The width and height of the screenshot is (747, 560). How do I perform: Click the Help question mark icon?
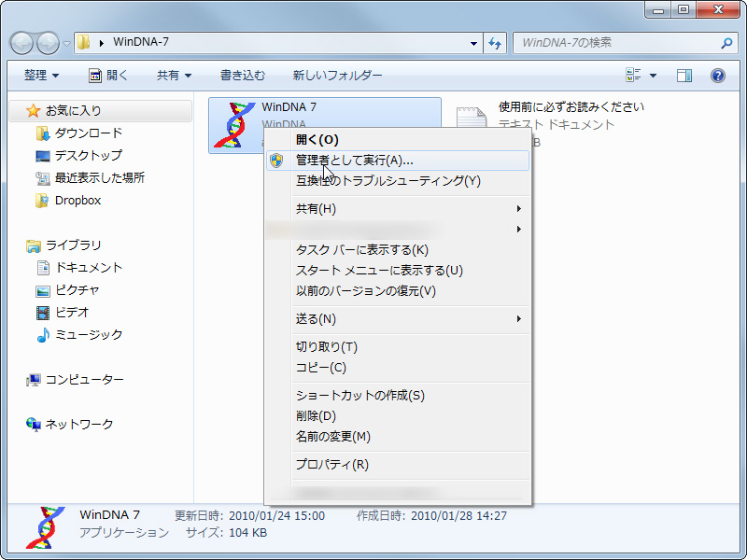coord(718,76)
